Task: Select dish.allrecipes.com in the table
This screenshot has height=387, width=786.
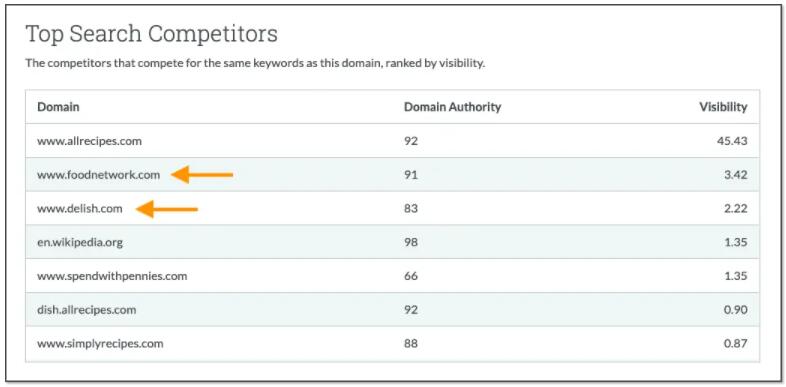Action: pyautogui.click(x=86, y=310)
